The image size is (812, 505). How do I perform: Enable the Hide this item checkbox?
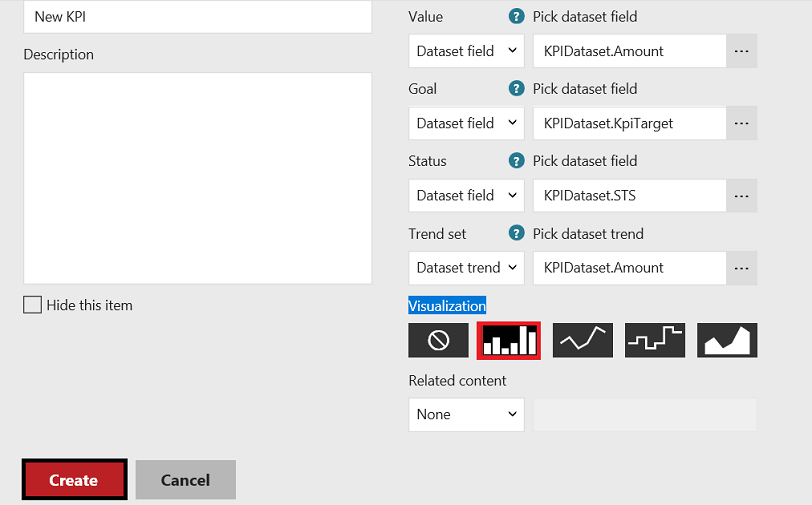(33, 305)
